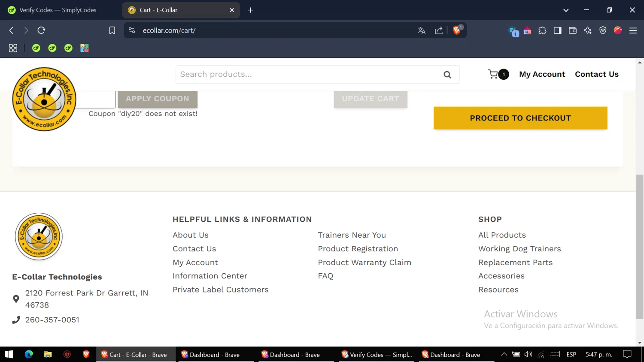Open a new tab with plus button

(251, 10)
